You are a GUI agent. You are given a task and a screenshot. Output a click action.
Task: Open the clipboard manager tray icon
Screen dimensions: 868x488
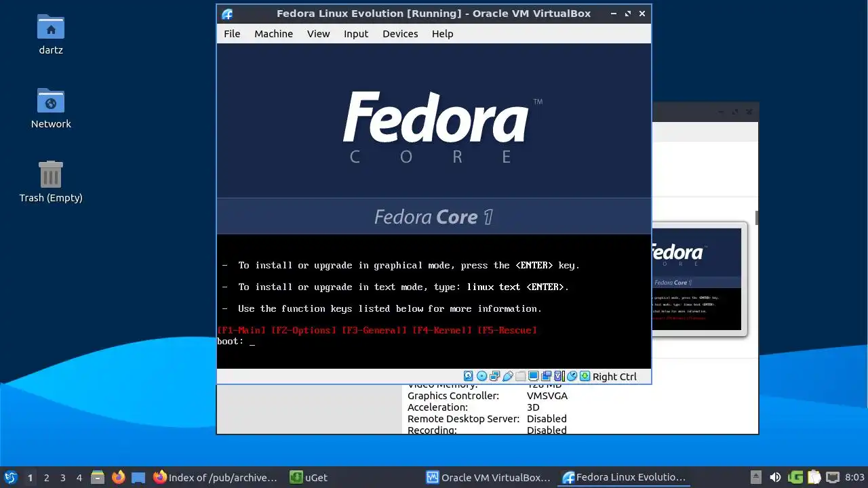coord(814,477)
